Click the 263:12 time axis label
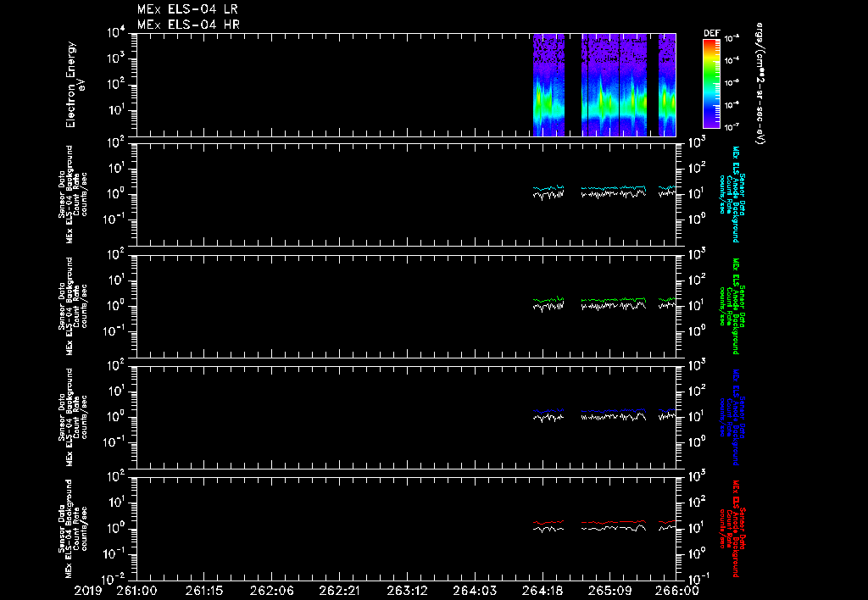This screenshot has height=600, width=868. [406, 592]
